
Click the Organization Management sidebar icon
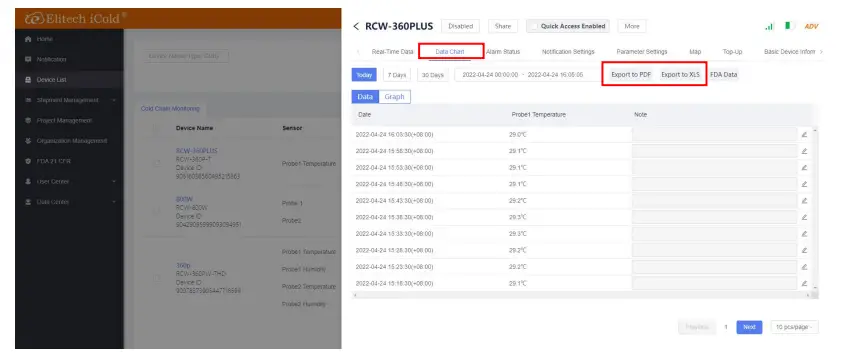pyautogui.click(x=28, y=141)
